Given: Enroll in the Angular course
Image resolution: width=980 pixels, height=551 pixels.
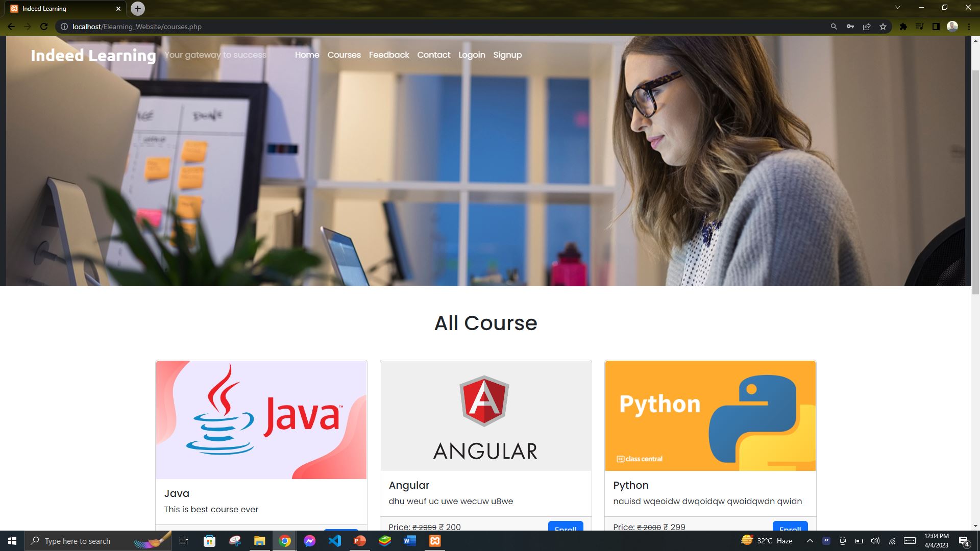Looking at the screenshot, I should coord(565,530).
